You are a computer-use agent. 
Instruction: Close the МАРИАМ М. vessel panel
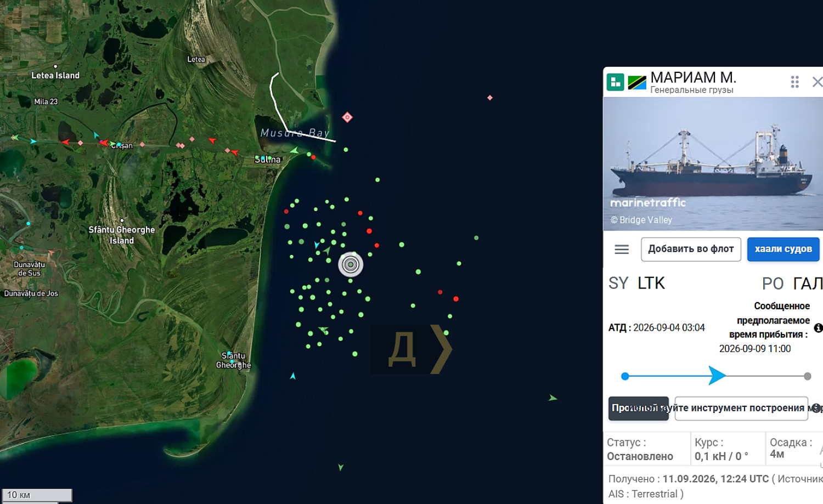click(817, 82)
